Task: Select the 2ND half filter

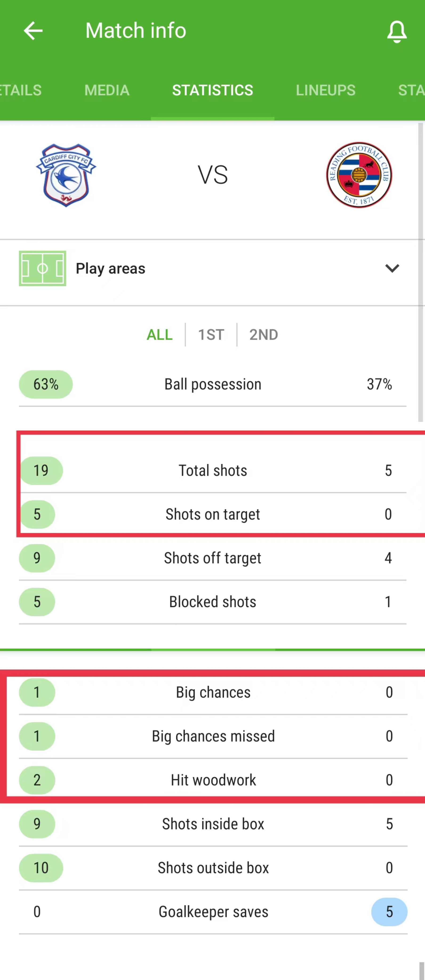Action: click(x=263, y=335)
